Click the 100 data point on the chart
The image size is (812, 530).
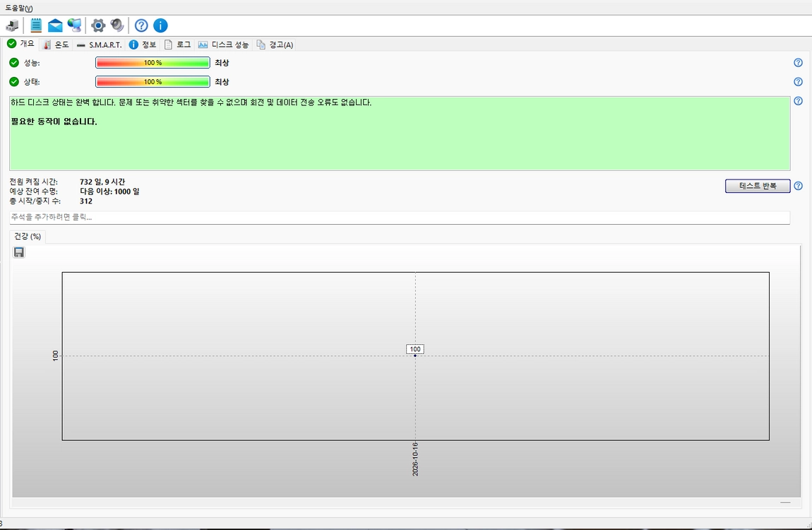(415, 355)
